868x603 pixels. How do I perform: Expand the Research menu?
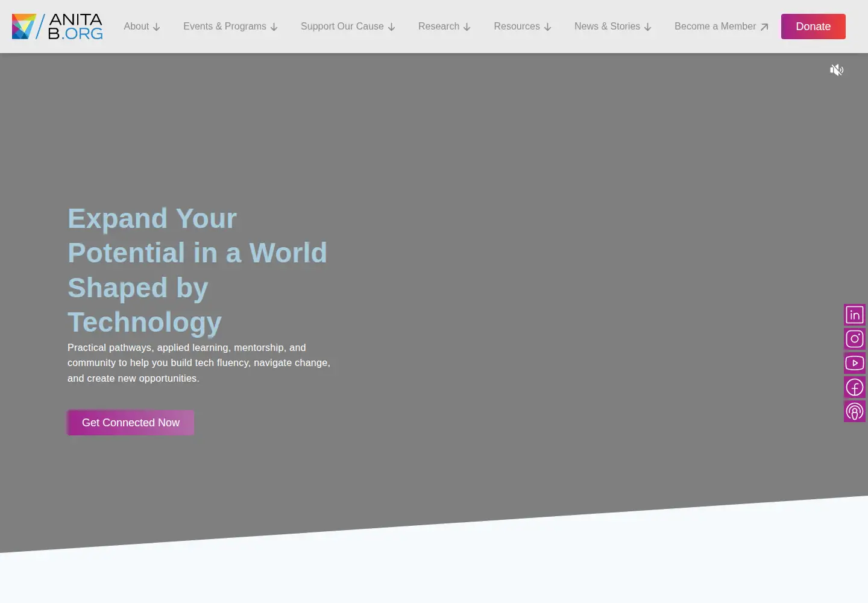(x=445, y=27)
